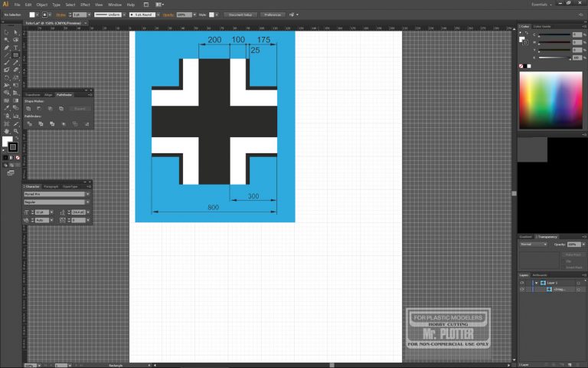The height and width of the screenshot is (368, 588).
Task: Click Exclude in Pathfinder shape modes
Action: pyautogui.click(x=61, y=109)
